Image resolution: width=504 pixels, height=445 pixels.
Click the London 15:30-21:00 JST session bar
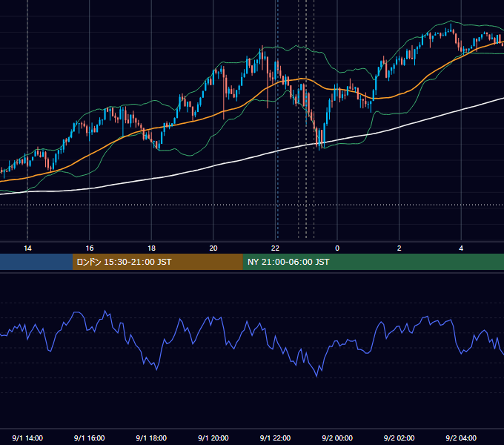pos(157,262)
